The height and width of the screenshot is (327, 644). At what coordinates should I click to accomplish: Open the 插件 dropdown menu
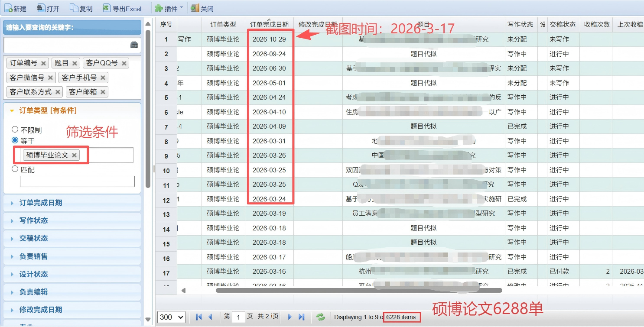click(169, 7)
